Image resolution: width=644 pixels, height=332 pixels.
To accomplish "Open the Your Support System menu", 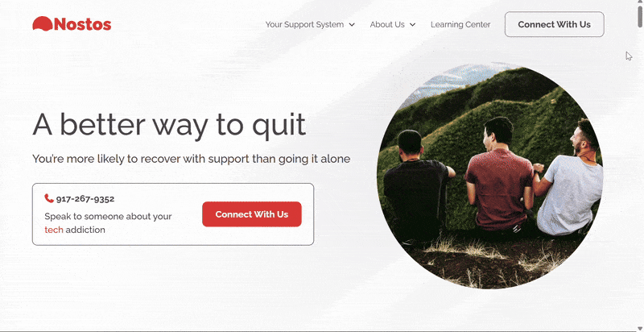I will 304,24.
